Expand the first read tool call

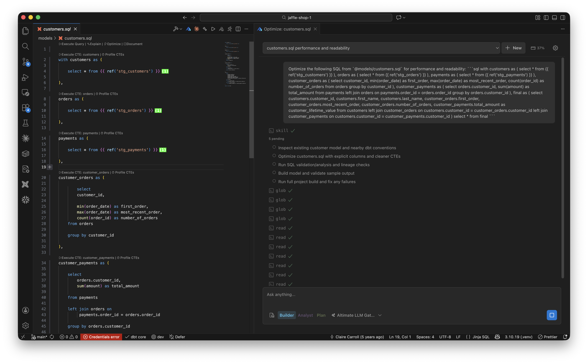coord(281,228)
